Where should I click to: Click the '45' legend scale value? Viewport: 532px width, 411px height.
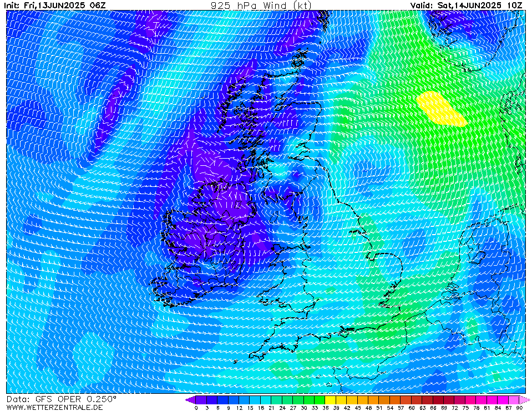click(x=358, y=408)
